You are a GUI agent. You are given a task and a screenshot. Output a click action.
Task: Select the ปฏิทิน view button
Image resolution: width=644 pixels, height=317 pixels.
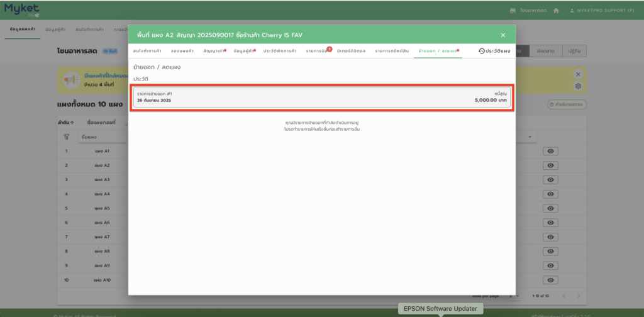[573, 52]
